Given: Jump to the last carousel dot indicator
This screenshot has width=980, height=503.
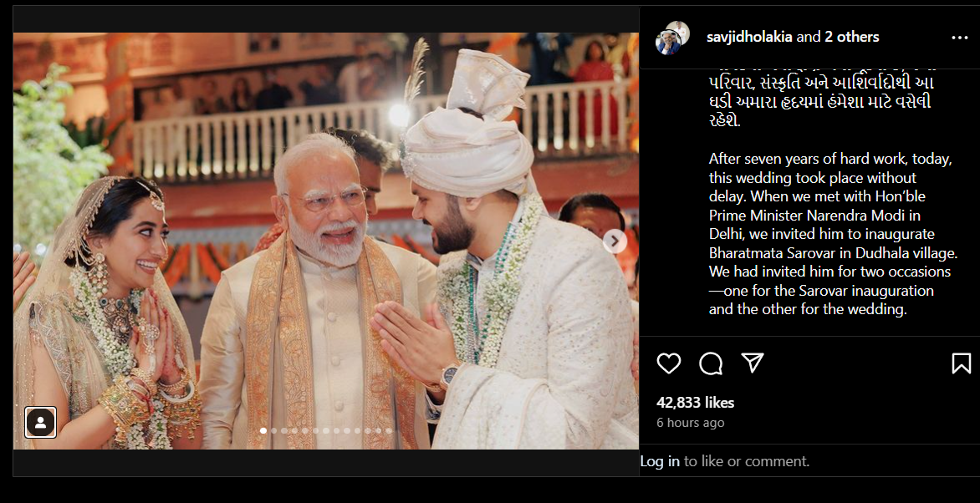Looking at the screenshot, I should pos(390,430).
